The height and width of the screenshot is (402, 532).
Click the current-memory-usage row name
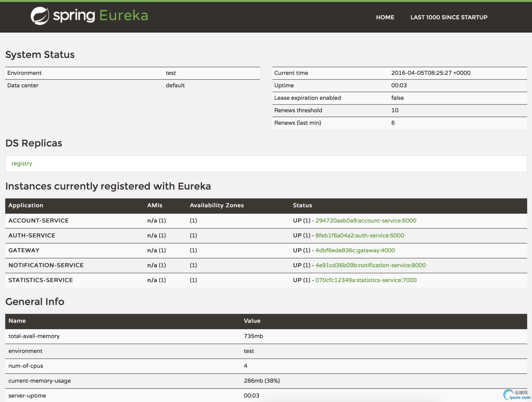[40, 381]
